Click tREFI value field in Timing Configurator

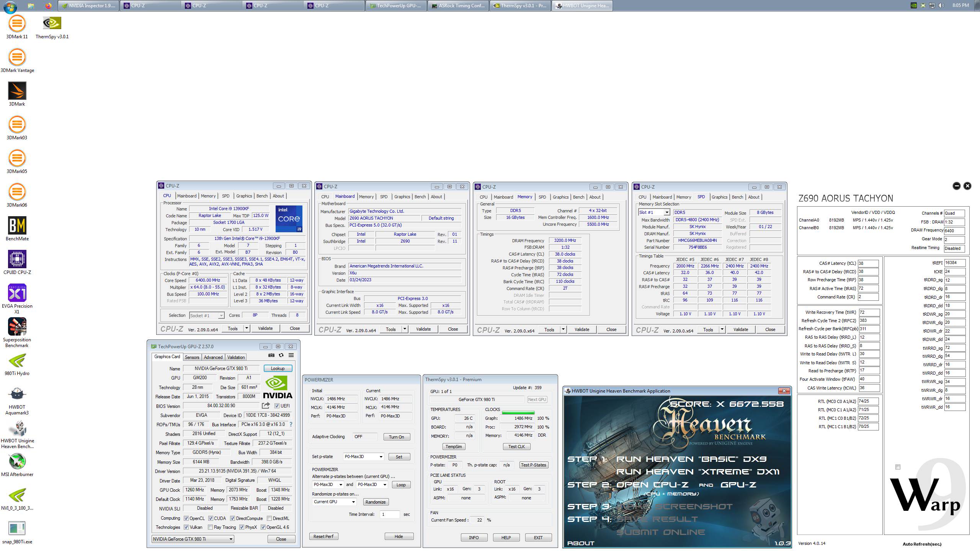pyautogui.click(x=955, y=263)
